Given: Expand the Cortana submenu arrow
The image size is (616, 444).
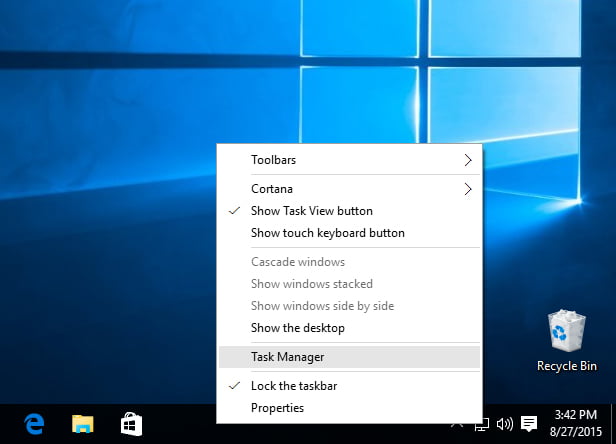Looking at the screenshot, I should pyautogui.click(x=468, y=189).
